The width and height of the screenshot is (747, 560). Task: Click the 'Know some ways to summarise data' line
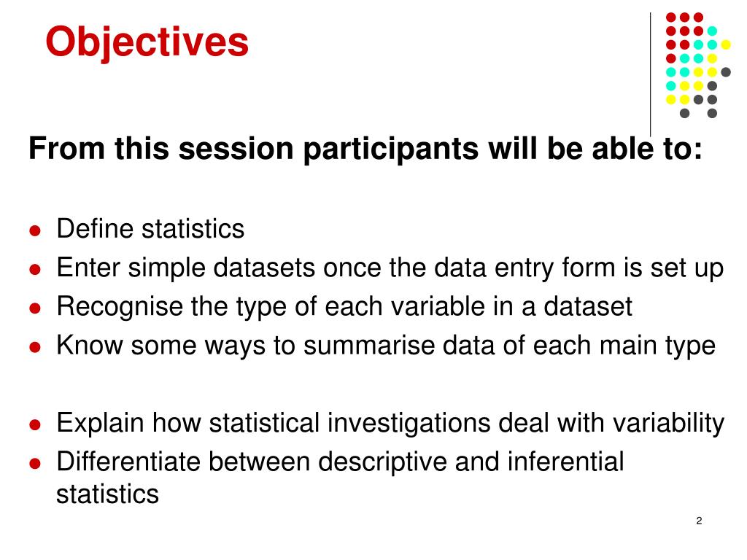click(386, 346)
